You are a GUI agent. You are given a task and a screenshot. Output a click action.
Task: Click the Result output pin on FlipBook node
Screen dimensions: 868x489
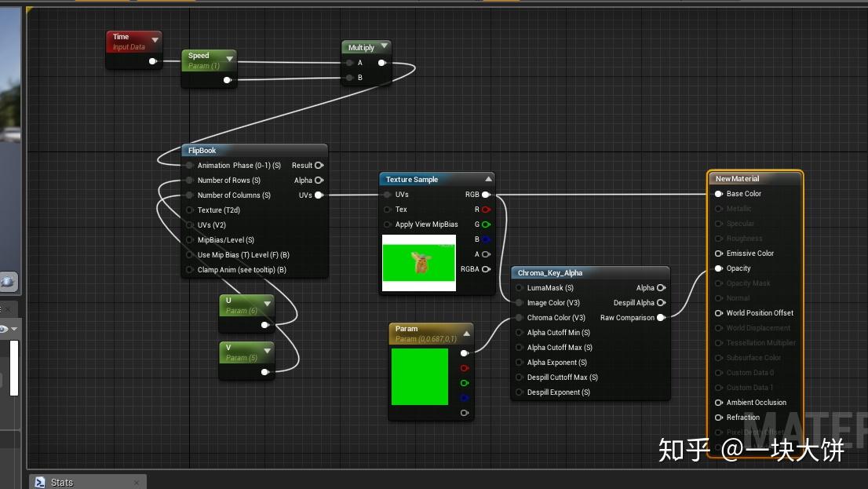pos(319,165)
